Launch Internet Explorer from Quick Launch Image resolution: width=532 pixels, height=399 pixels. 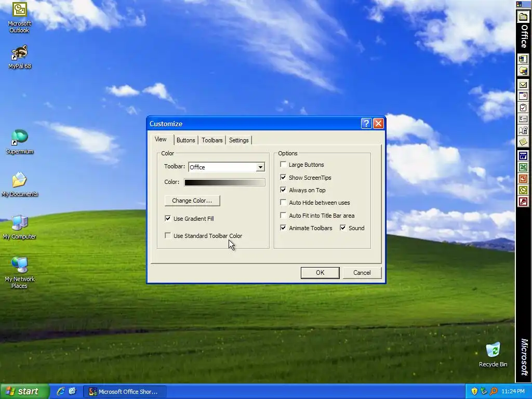click(x=61, y=391)
